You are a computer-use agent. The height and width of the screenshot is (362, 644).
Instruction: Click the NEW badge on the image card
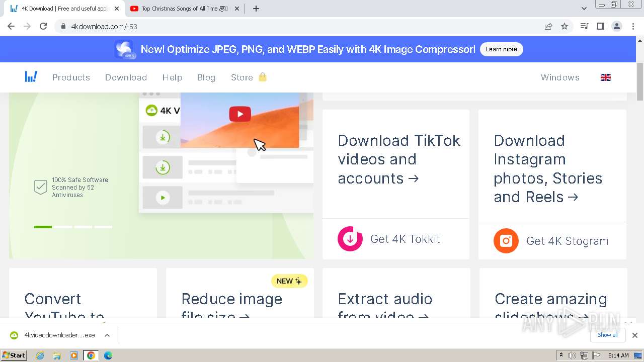point(289,281)
